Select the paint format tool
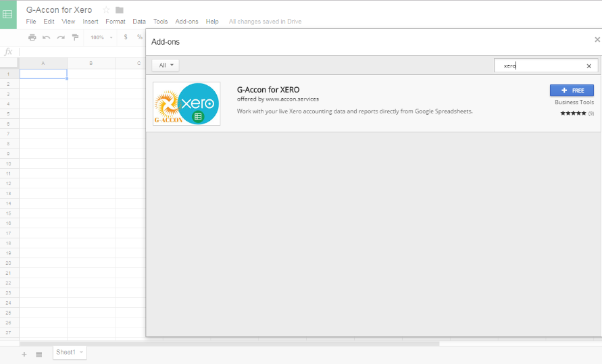This screenshot has width=602, height=364. 75,37
